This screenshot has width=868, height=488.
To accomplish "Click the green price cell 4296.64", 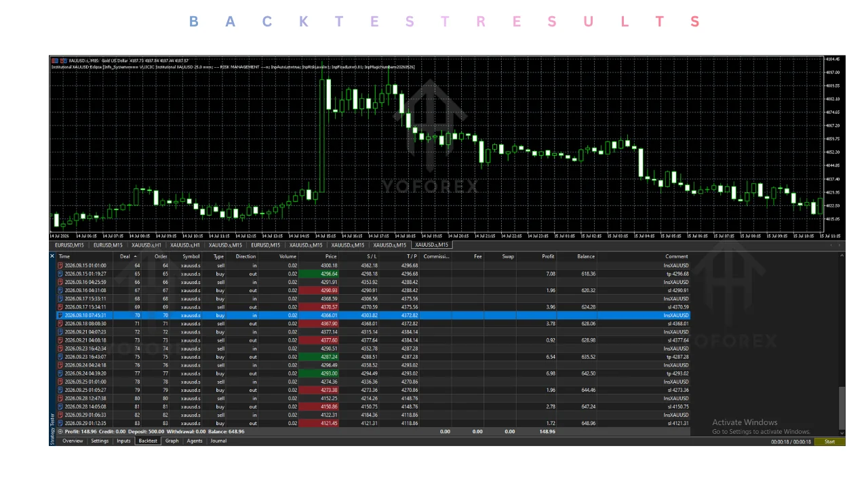I will tap(319, 274).
